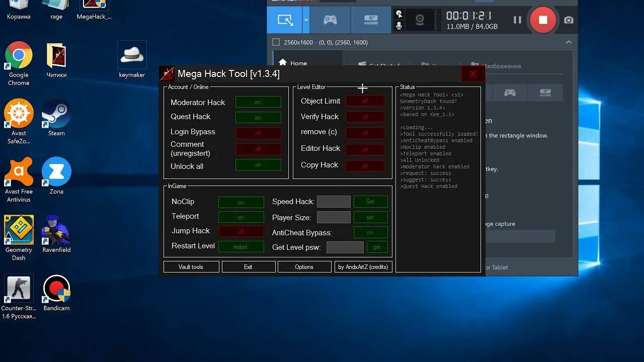Toggle the AntiCheat Bypass switch

point(371,232)
